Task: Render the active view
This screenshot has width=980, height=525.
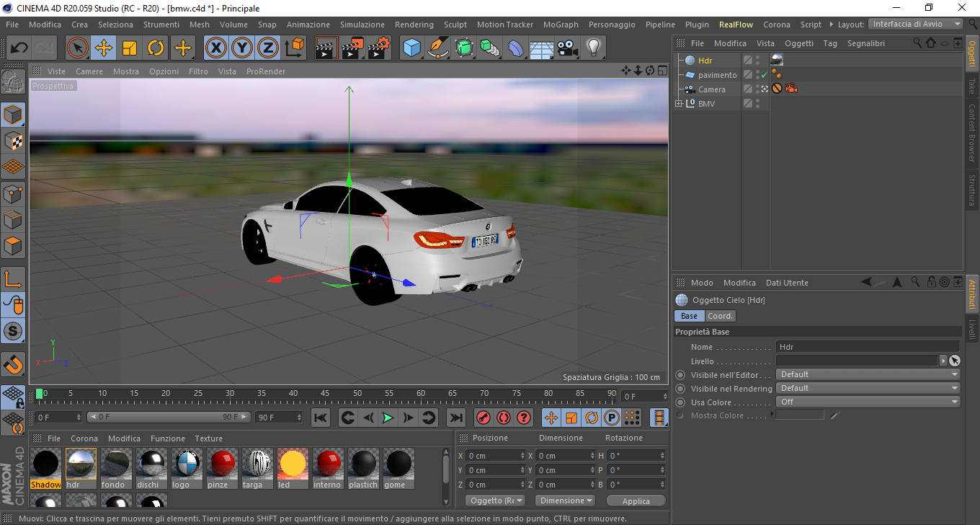Action: point(327,48)
